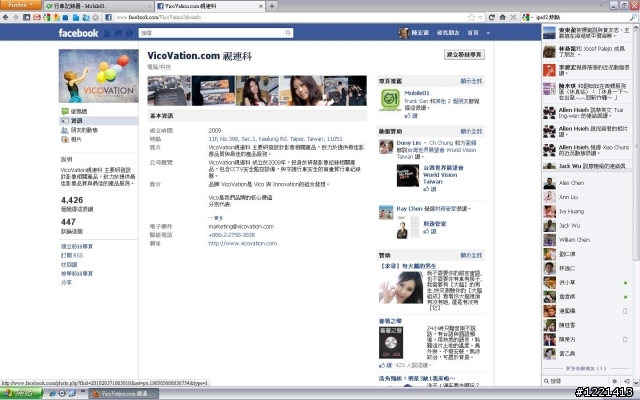The width and height of the screenshot is (640, 400).
Task: Open the marketing@vicovation.com email link
Action: pos(241,227)
